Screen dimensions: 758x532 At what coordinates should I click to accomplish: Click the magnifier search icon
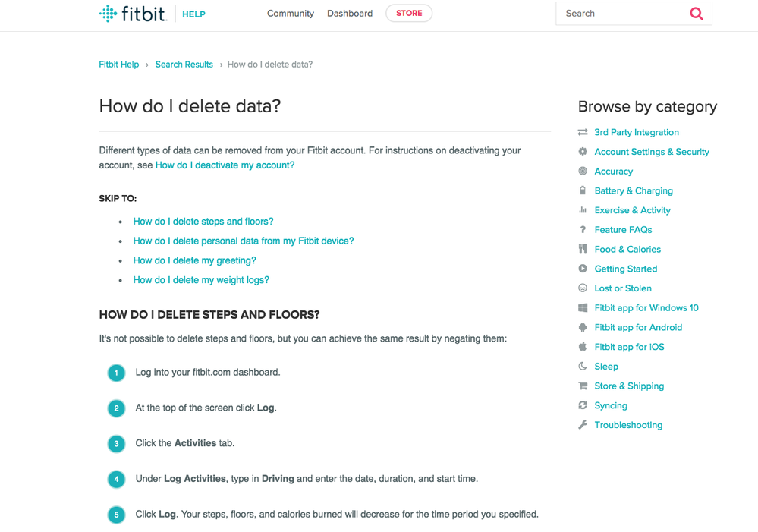(696, 14)
